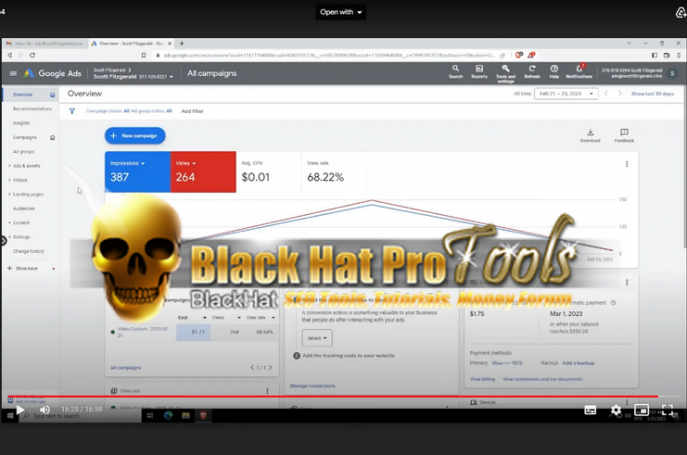This screenshot has width=687, height=455.
Task: Click the Avg. CPV $0.01 metric card
Action: 269,172
